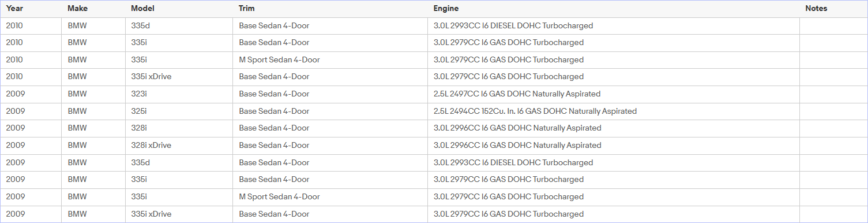This screenshot has width=868, height=223.
Task: Click the 2.5L 2497CC I6 GAS engine cell
Action: click(613, 94)
